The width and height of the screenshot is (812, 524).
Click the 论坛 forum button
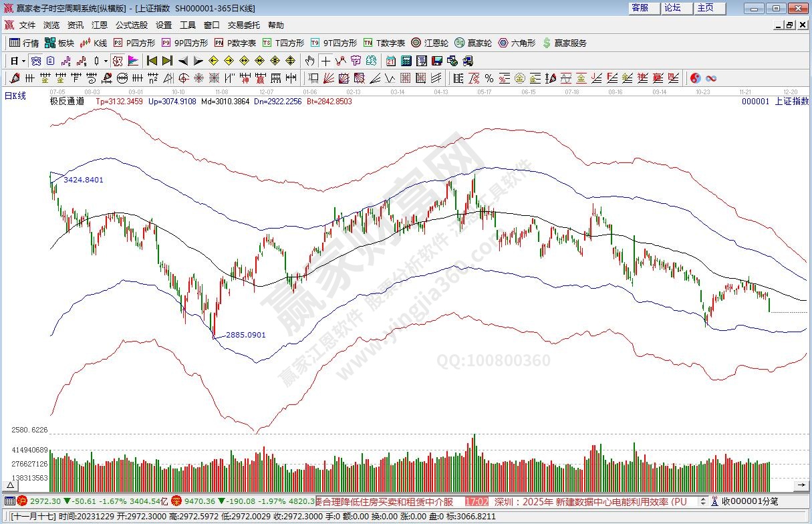coord(673,8)
